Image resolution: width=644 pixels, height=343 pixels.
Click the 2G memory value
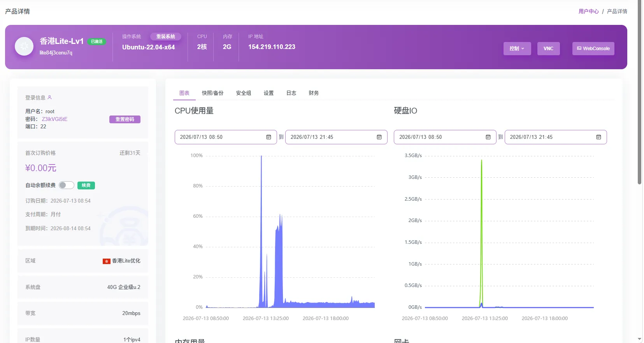[x=227, y=47]
